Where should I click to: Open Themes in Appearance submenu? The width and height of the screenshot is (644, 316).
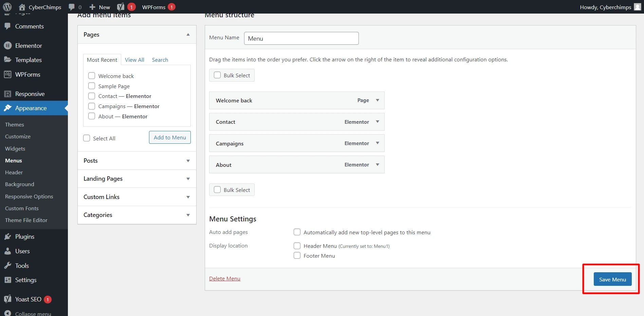[x=15, y=124]
